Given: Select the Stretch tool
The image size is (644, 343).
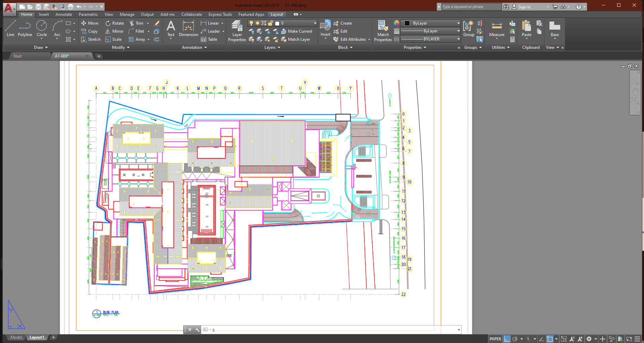Looking at the screenshot, I should (x=90, y=39).
